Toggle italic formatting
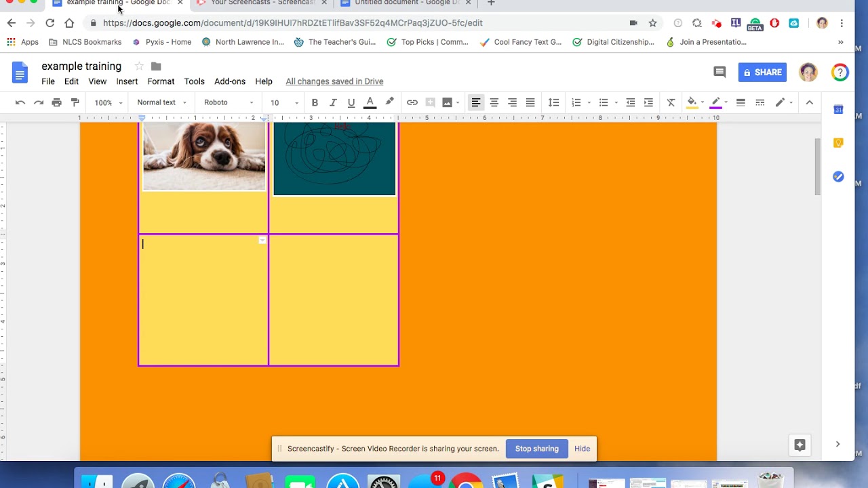 (333, 102)
